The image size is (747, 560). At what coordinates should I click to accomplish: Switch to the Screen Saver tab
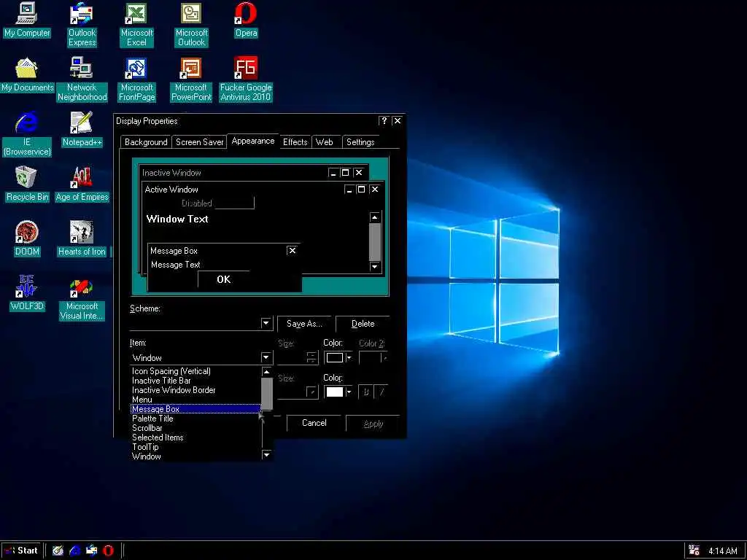200,142
